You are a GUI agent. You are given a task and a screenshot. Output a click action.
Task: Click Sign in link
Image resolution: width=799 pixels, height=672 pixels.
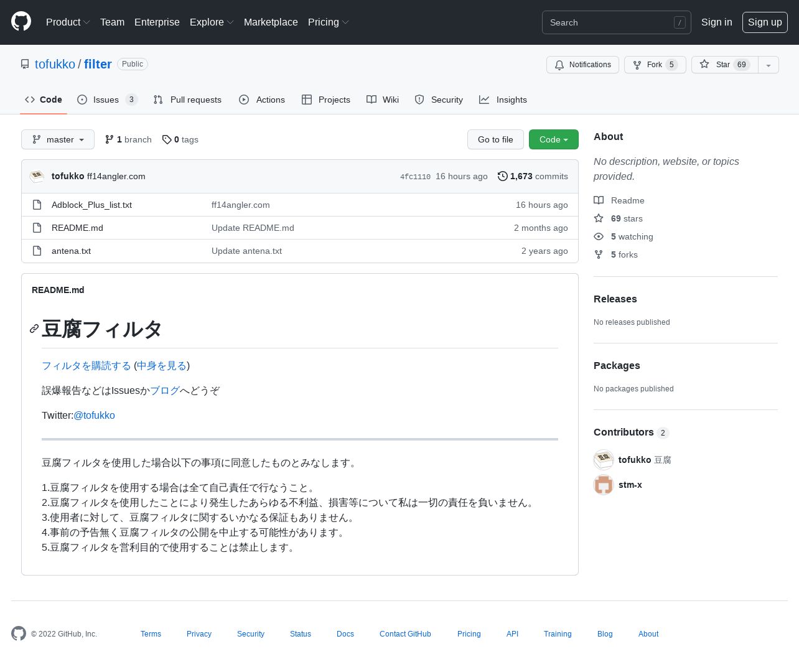(717, 22)
